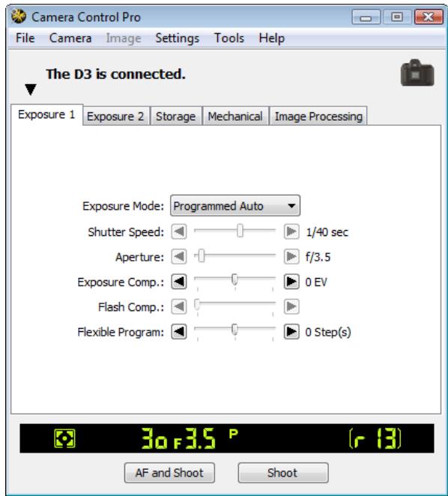Open the Exposure Mode dropdown
Image resolution: width=448 pixels, height=496 pixels.
click(235, 205)
